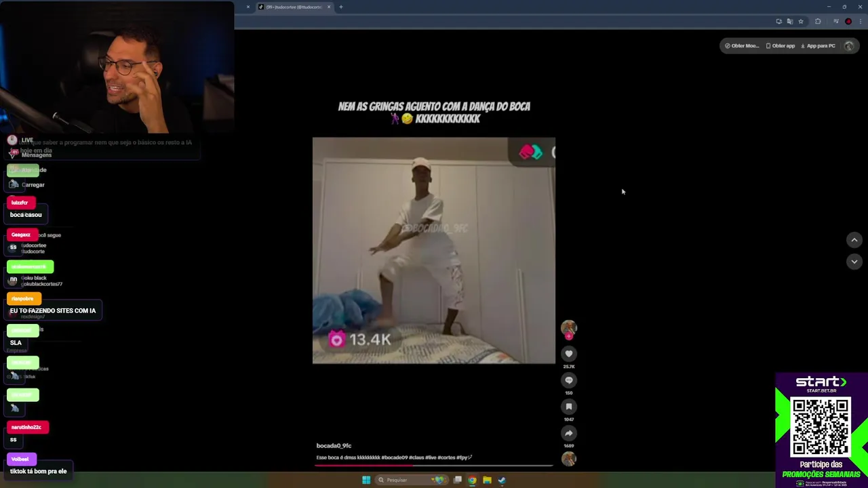Open the #cortes hashtag
The width and height of the screenshot is (868, 488).
pos(446,457)
